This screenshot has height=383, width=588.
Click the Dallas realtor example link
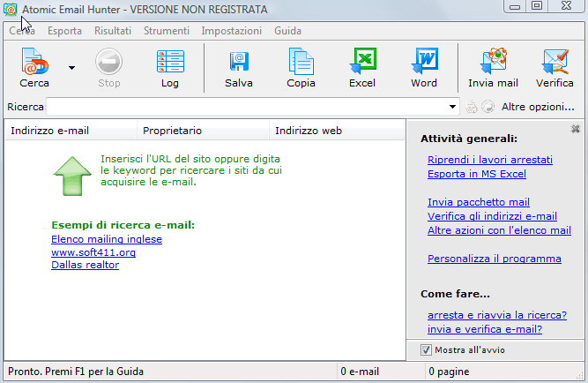point(85,265)
